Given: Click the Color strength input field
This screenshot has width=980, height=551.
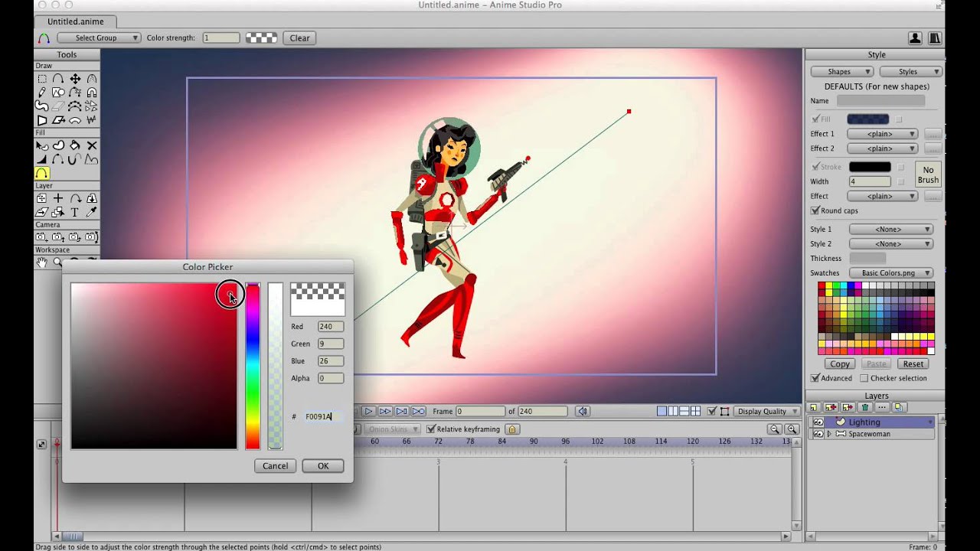Looking at the screenshot, I should click(221, 37).
